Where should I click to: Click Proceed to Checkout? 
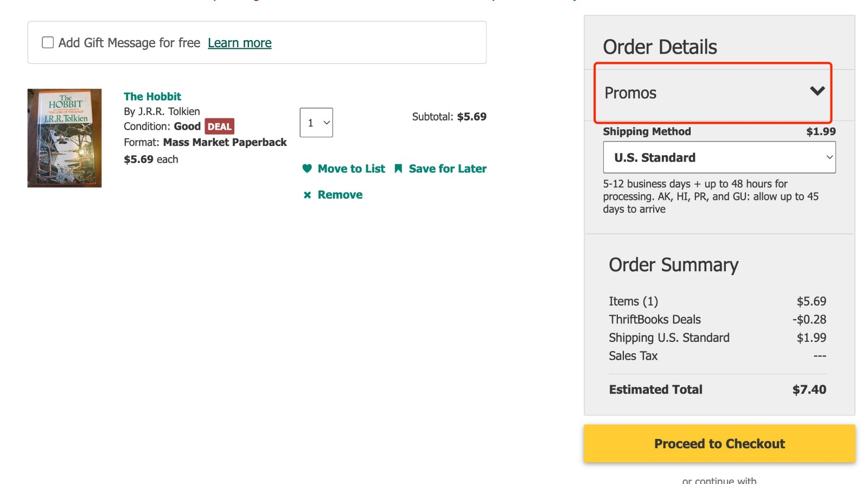[x=719, y=443]
